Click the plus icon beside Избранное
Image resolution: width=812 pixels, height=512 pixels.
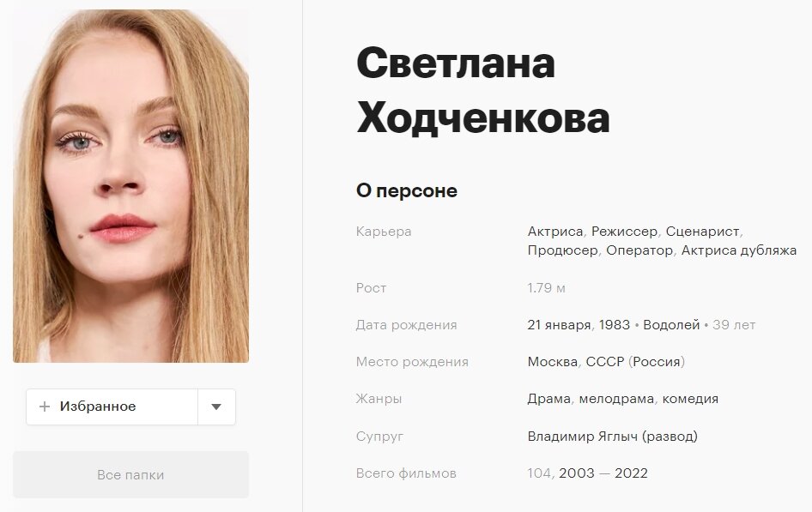45,407
